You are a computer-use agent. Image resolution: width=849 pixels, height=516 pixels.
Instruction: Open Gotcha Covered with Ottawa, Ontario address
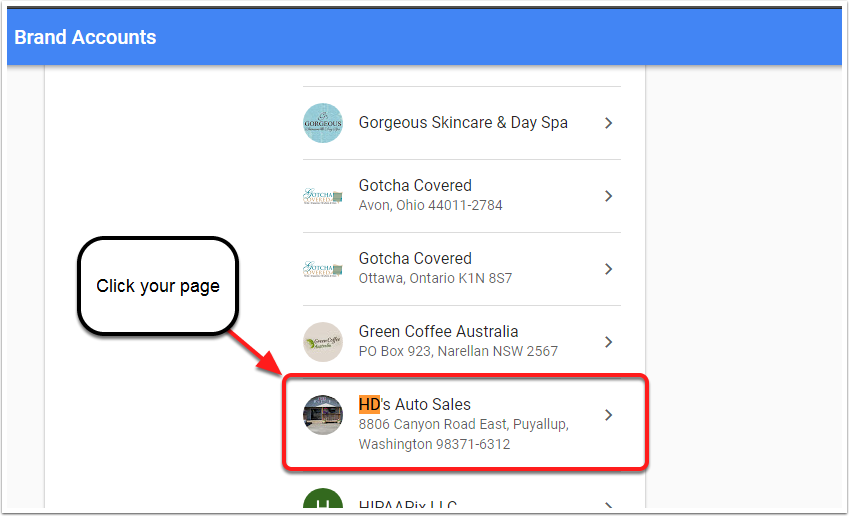461,269
